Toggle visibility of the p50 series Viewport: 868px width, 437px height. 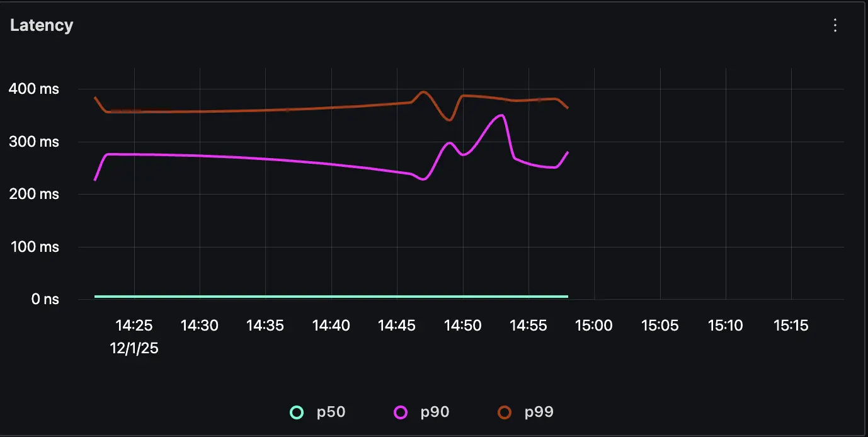pos(330,412)
